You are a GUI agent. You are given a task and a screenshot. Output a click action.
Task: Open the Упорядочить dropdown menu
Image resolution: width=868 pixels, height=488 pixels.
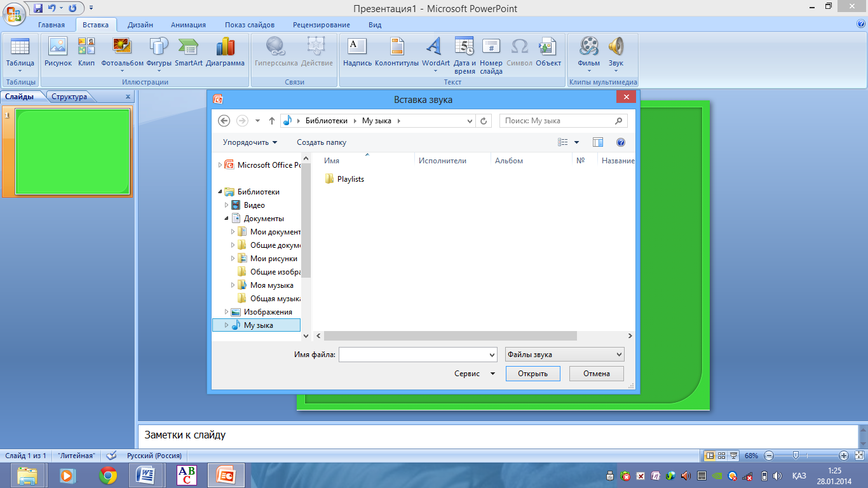point(250,142)
